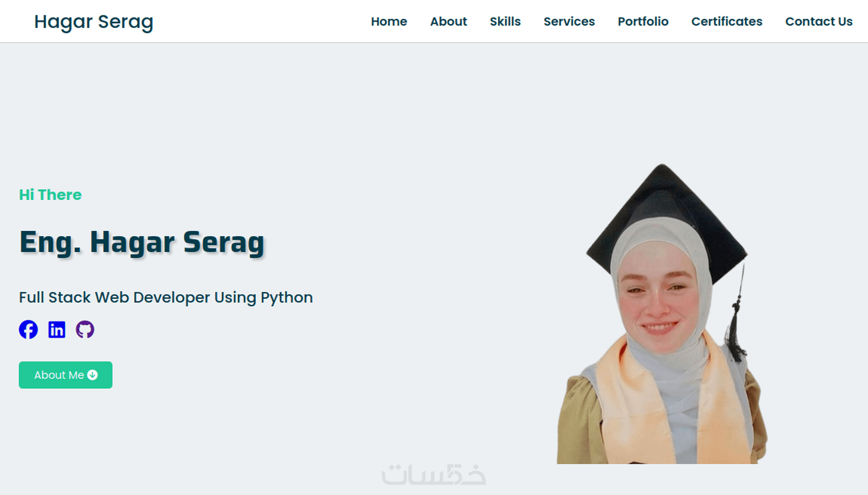This screenshot has width=868, height=495.
Task: Click the Hagar Serag site logo
Action: click(93, 22)
